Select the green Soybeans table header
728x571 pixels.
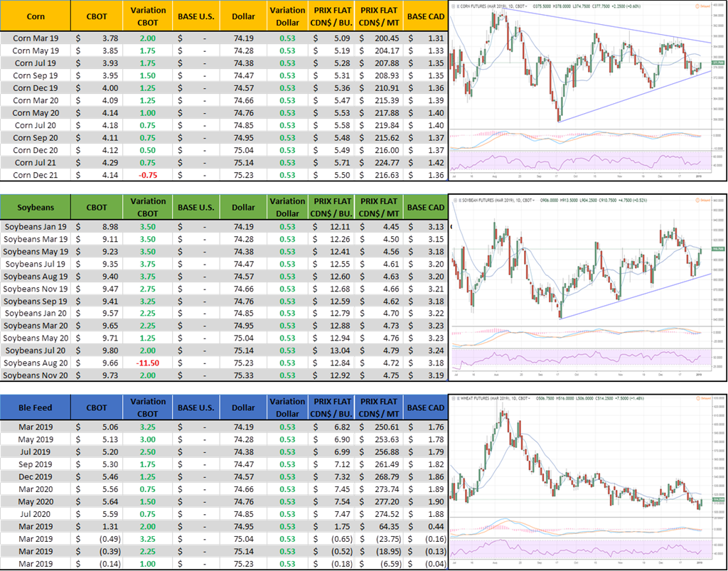[36, 208]
